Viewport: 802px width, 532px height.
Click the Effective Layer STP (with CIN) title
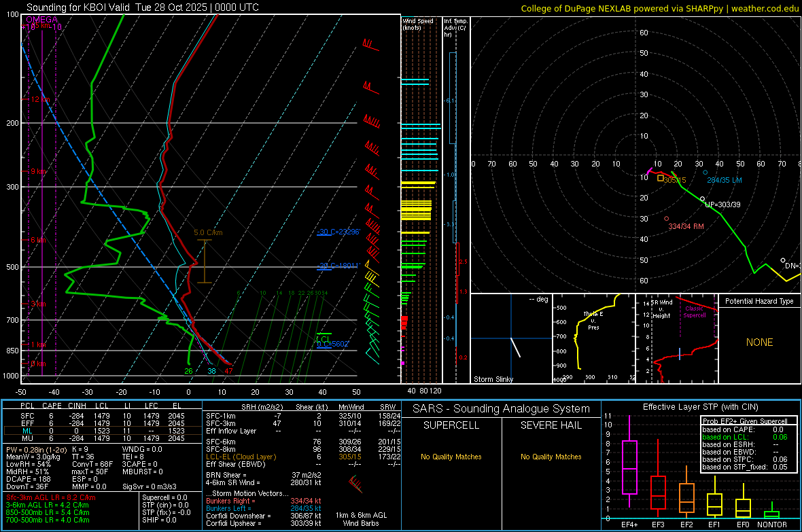click(700, 407)
